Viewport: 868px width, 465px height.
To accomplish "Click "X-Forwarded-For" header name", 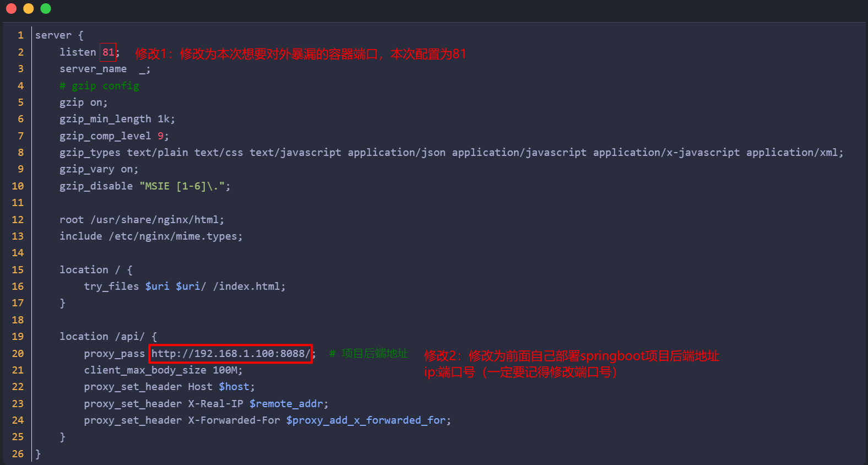I will pyautogui.click(x=234, y=420).
